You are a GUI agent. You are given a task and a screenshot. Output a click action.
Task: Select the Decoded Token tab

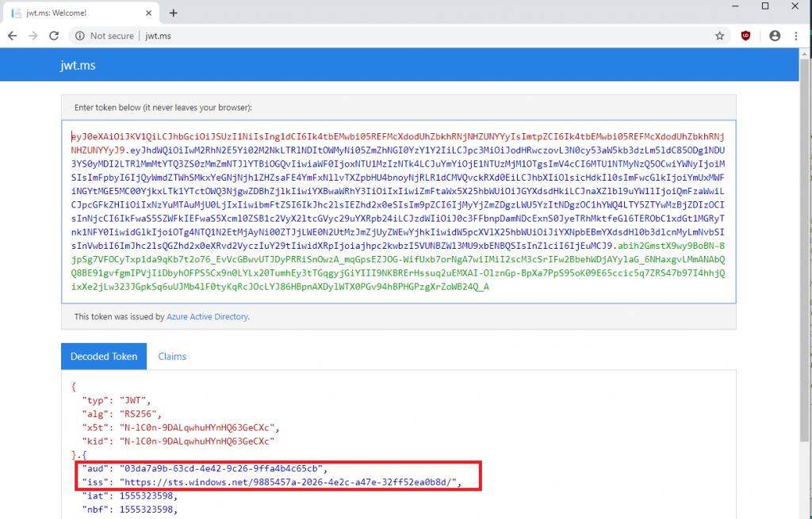coord(103,357)
